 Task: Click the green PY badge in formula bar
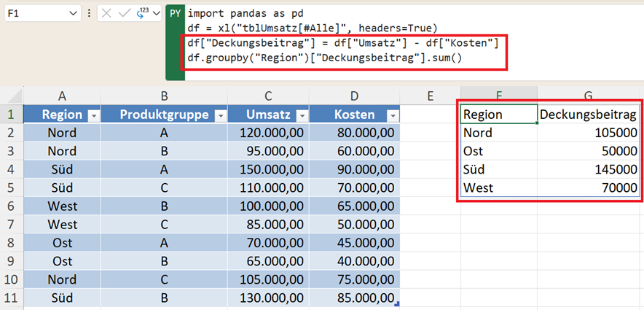[175, 14]
